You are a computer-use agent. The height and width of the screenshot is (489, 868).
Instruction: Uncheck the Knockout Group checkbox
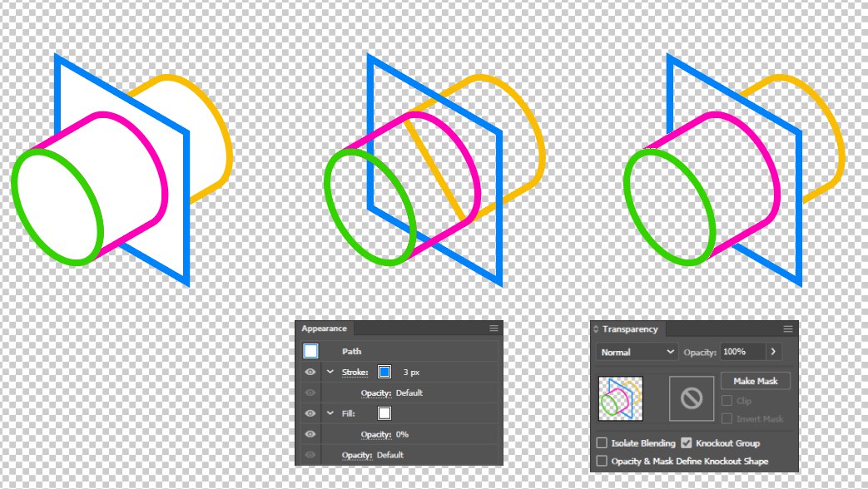click(687, 443)
